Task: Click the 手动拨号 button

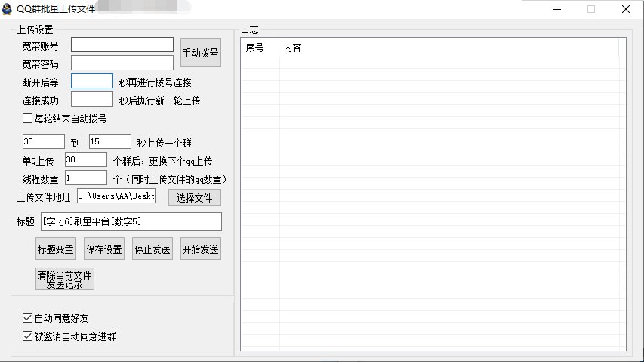Action: (200, 53)
